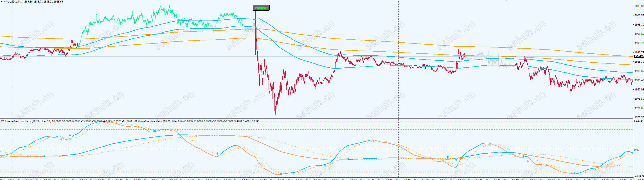Click the 1995.65 price scale label
Screen dimensions: 644x180
click(639, 34)
